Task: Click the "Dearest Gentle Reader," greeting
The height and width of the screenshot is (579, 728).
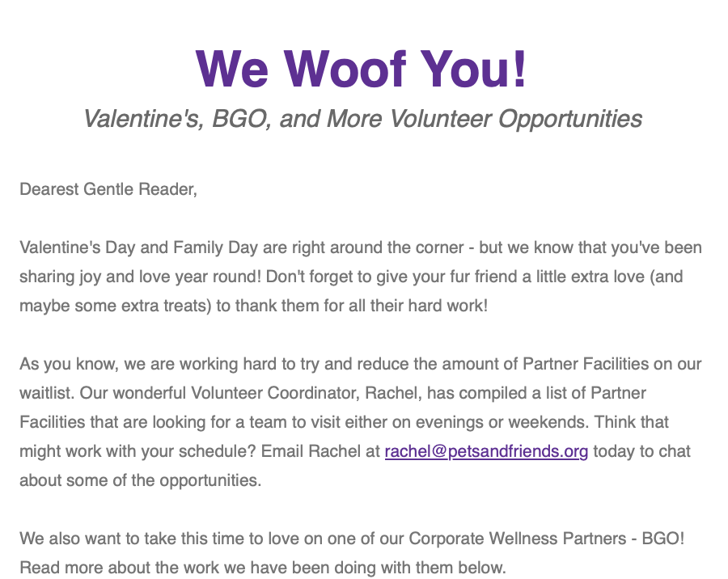Action: [108, 189]
